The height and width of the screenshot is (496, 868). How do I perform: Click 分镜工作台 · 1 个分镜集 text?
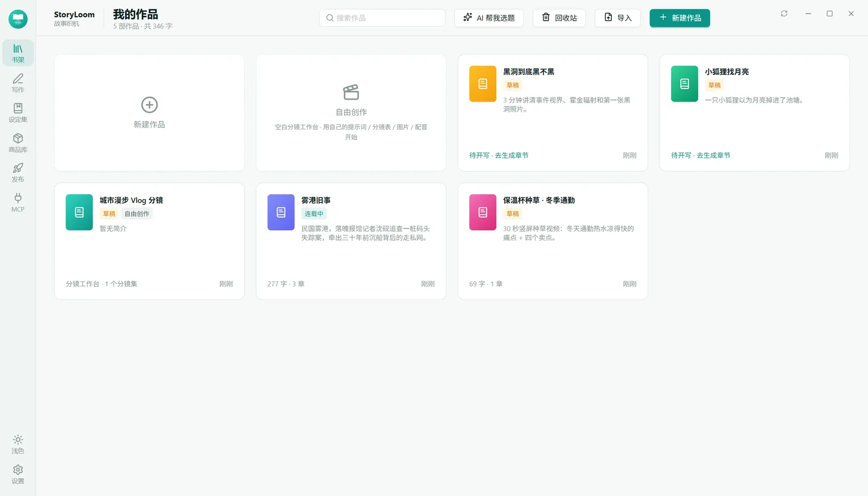tap(101, 284)
